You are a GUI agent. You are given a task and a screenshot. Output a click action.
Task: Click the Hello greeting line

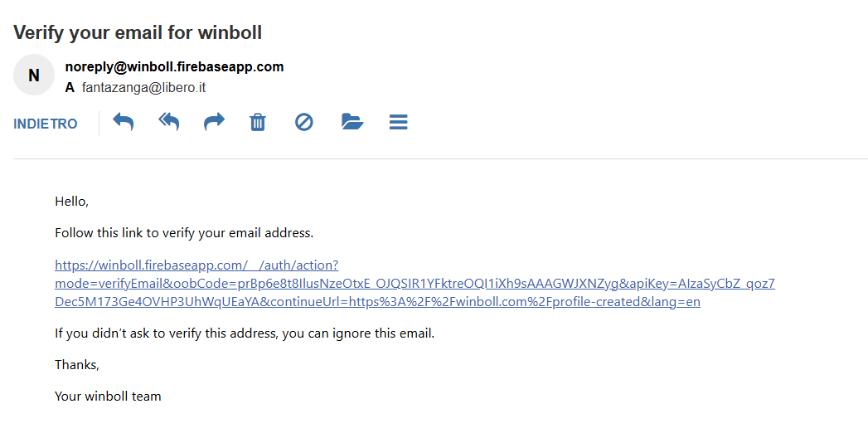[x=71, y=201]
